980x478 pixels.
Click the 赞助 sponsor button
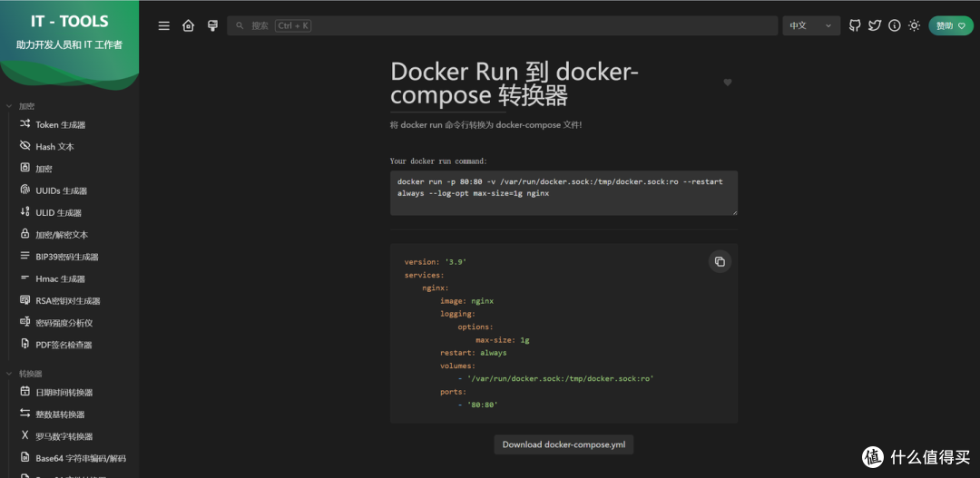951,25
